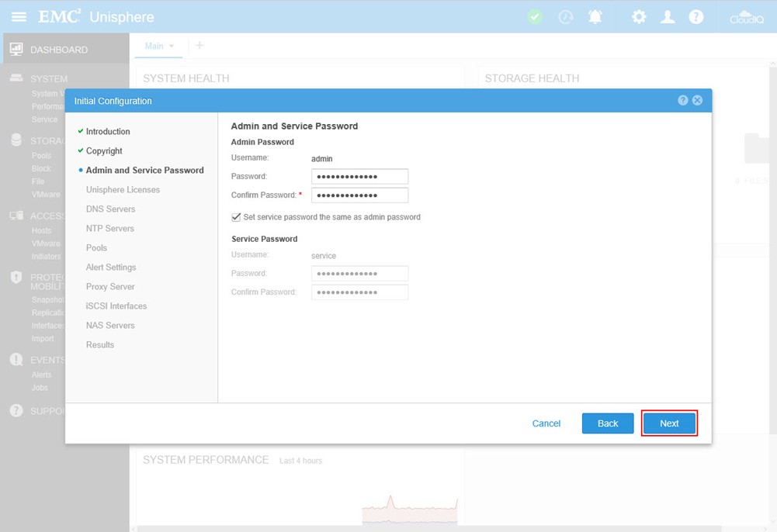This screenshot has height=532, width=777.
Task: Click the 'admin' username value
Action: pos(321,159)
